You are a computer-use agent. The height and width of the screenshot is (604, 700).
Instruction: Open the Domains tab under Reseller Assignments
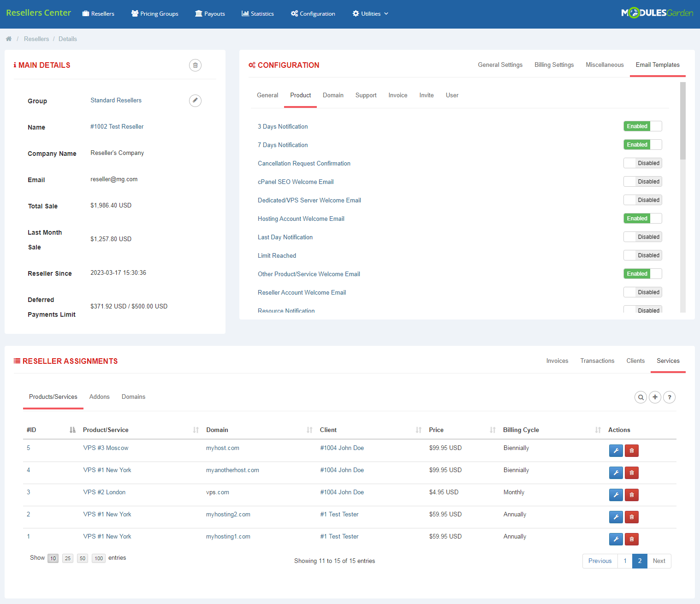click(x=133, y=397)
